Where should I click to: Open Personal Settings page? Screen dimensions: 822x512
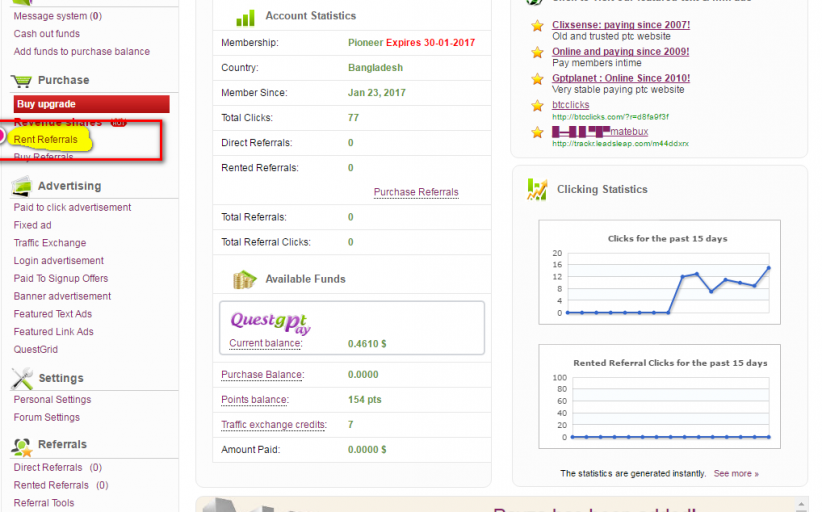[x=52, y=400]
